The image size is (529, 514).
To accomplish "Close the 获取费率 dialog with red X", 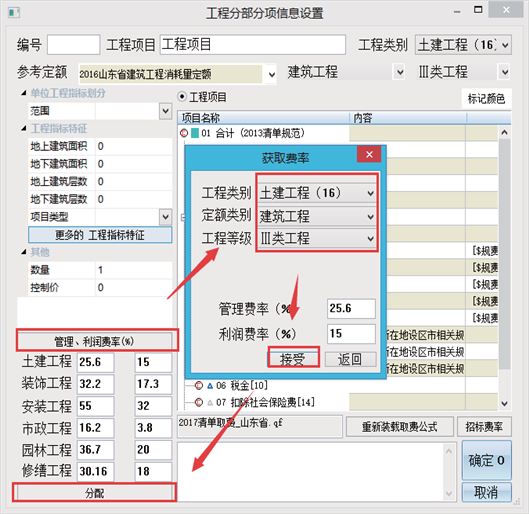I will (369, 154).
